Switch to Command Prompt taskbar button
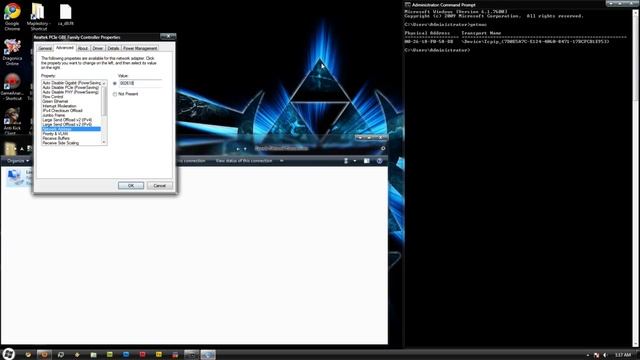The image size is (640, 360). pos(191,355)
